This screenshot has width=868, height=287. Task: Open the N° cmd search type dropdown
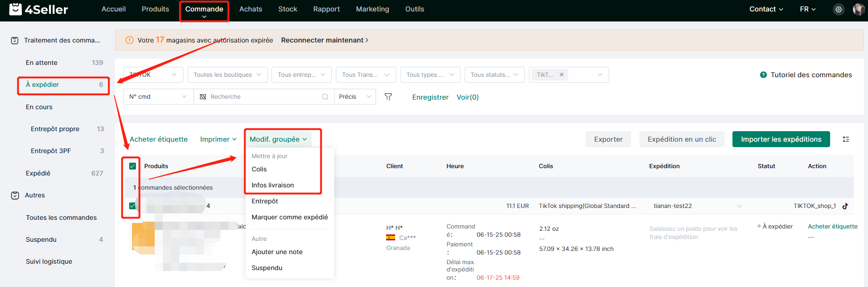(158, 97)
